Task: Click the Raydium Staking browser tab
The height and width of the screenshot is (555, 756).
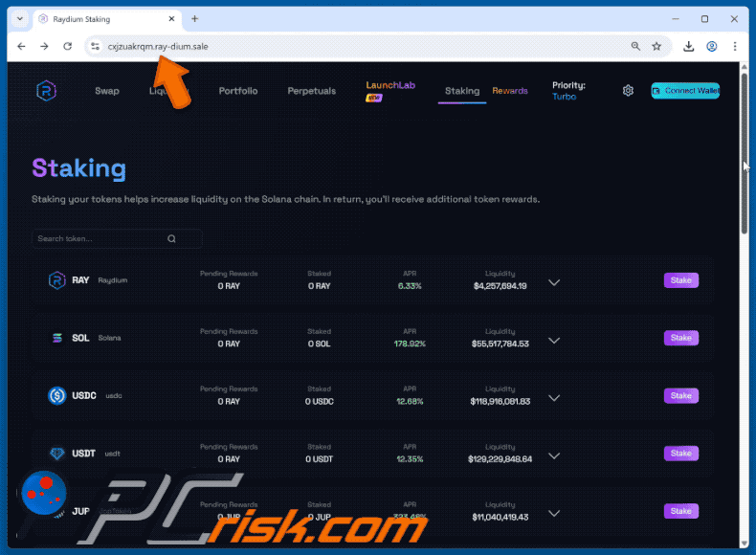Action: coord(107,19)
